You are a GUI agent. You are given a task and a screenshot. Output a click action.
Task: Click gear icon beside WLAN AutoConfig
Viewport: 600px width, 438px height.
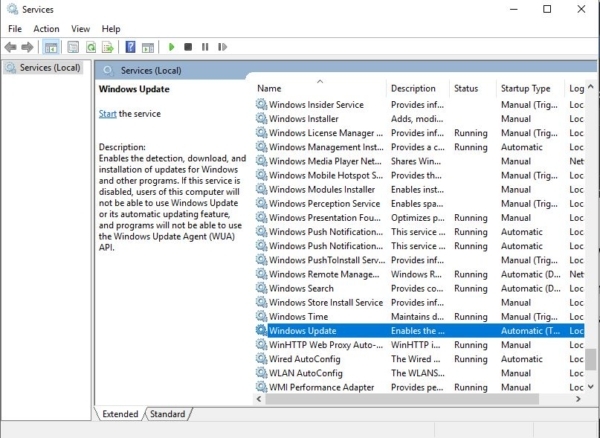pyautogui.click(x=261, y=373)
